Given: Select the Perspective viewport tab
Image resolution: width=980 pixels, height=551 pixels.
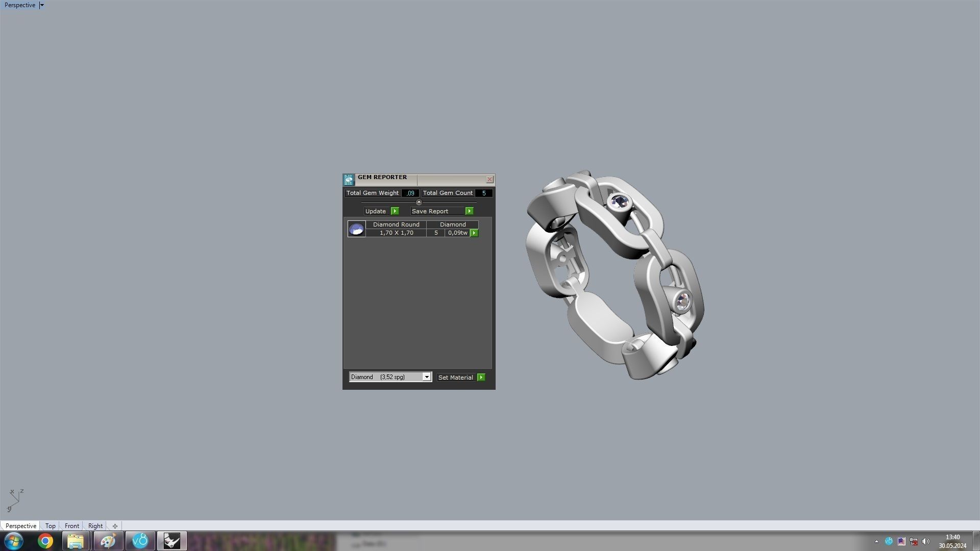Looking at the screenshot, I should [20, 526].
